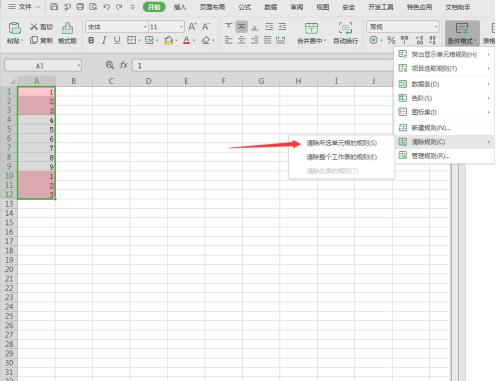The width and height of the screenshot is (496, 381).
Task: Click the Wrap Text (自动换行) icon
Action: [x=345, y=28]
